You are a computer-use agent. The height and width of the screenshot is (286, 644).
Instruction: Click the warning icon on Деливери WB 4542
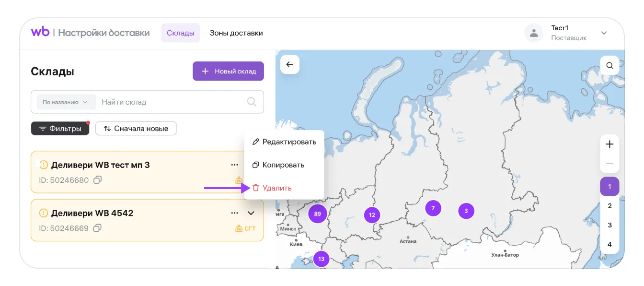coord(44,213)
